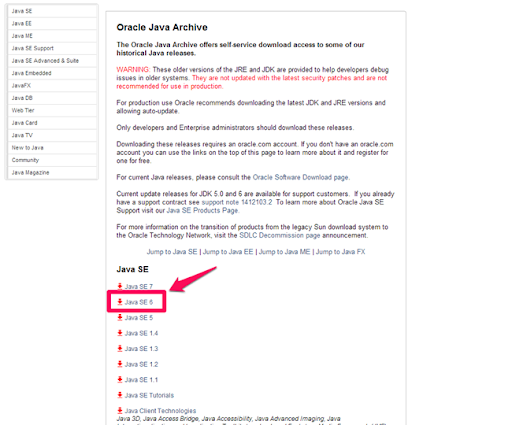
Task: Open the Java SE 5 archive link
Action: coord(139,318)
